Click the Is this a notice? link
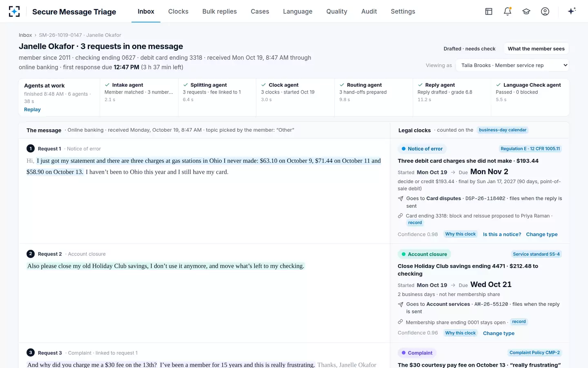The height and width of the screenshot is (368, 588). click(x=502, y=235)
